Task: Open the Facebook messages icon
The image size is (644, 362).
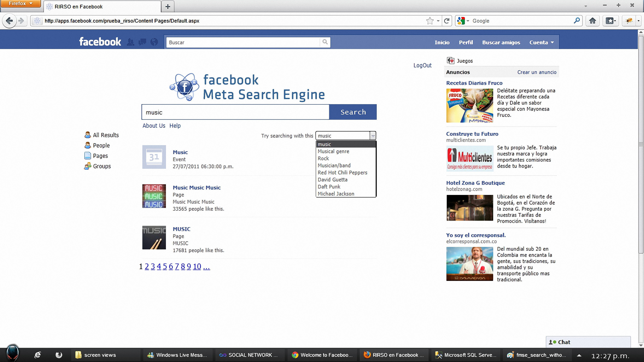Action: click(x=142, y=42)
